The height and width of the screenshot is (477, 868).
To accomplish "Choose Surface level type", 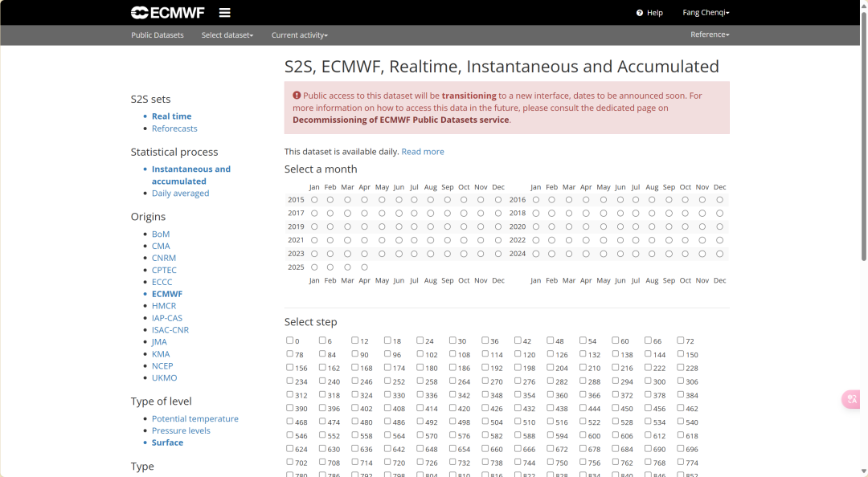I will point(167,442).
